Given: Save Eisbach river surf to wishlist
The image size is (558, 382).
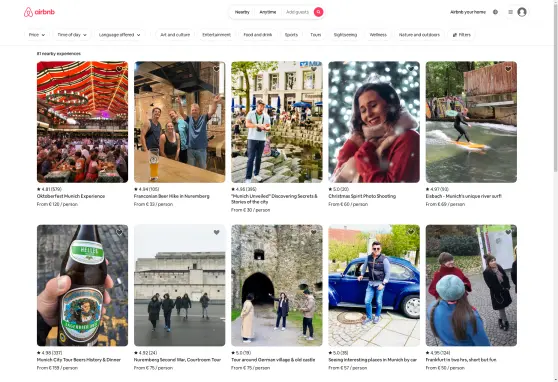Looking at the screenshot, I should click(508, 69).
